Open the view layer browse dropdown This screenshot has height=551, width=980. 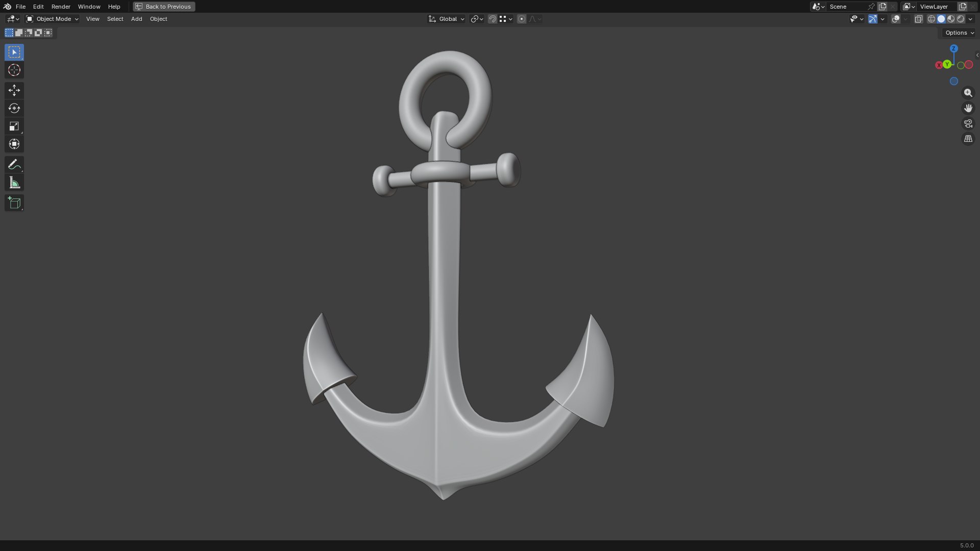[x=909, y=7]
